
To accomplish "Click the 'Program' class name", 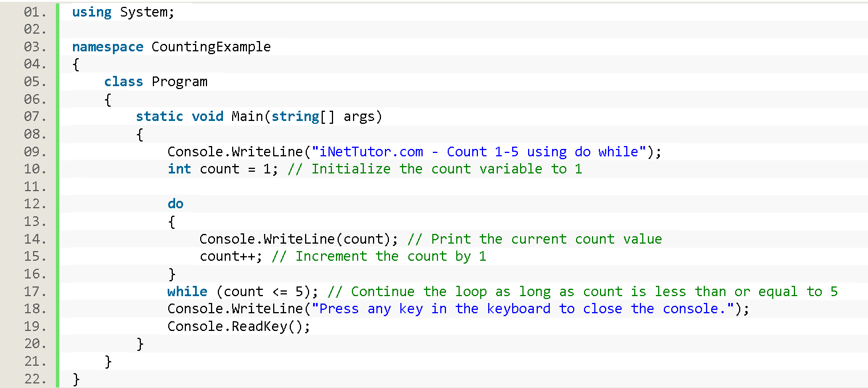I will (x=179, y=82).
